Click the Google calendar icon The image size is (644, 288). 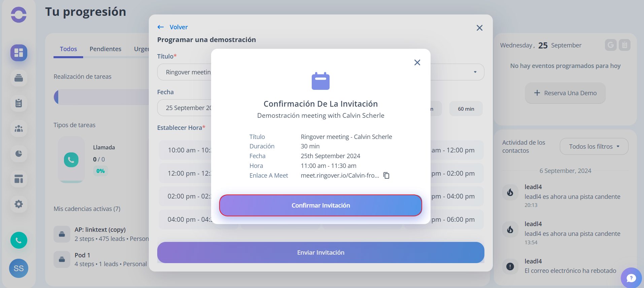[x=611, y=45]
